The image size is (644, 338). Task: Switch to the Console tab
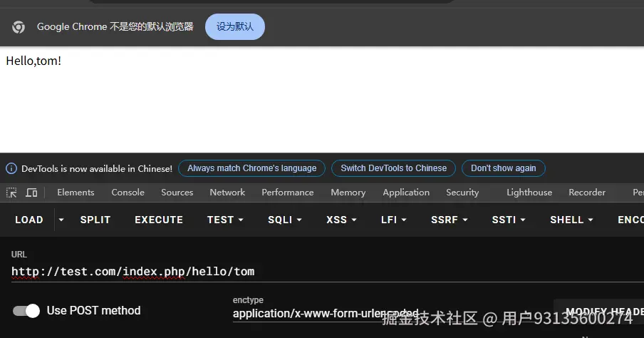128,193
